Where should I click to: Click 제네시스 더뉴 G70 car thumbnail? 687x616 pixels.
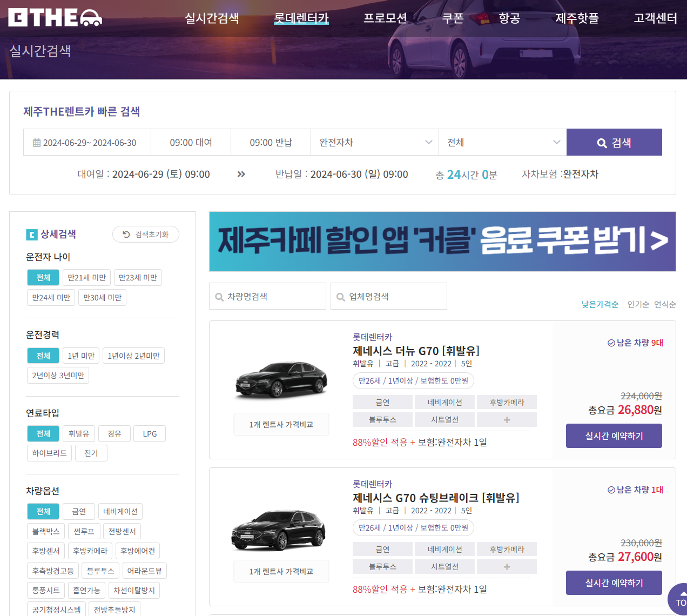pos(281,380)
